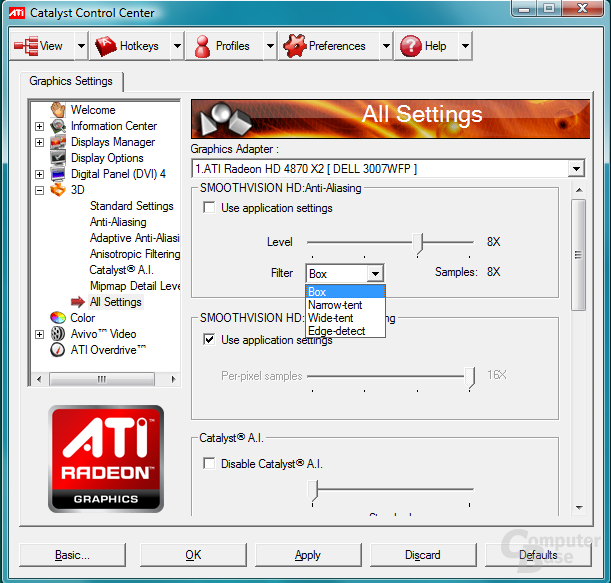Click the Filter combo box arrow
This screenshot has width=611, height=583.
(375, 274)
